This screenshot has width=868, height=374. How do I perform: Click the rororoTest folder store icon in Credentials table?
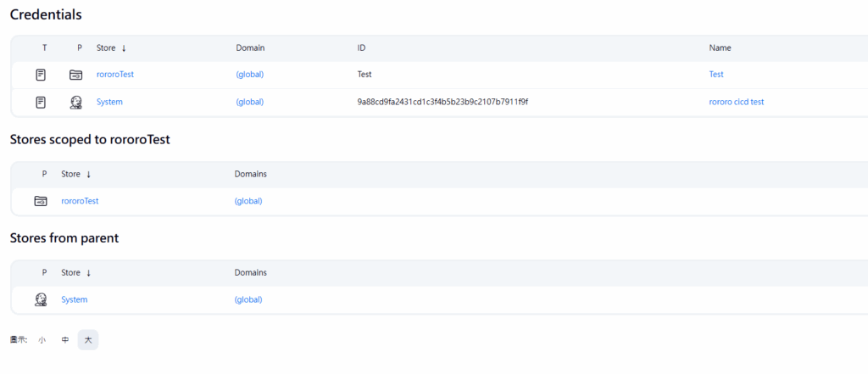(x=76, y=75)
